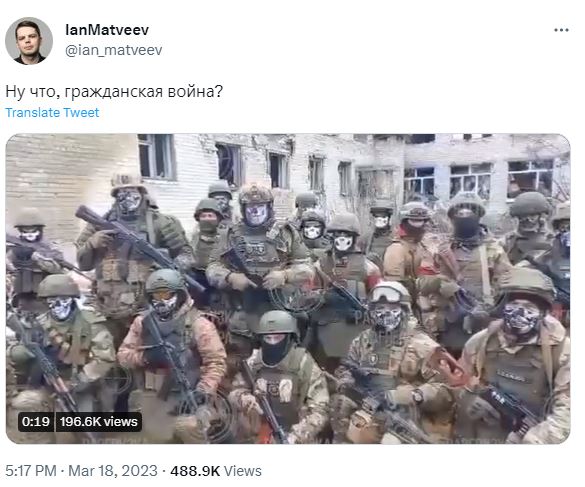Open the three-dot more options menu
Image resolution: width=585 pixels, height=487 pixels.
tap(561, 30)
